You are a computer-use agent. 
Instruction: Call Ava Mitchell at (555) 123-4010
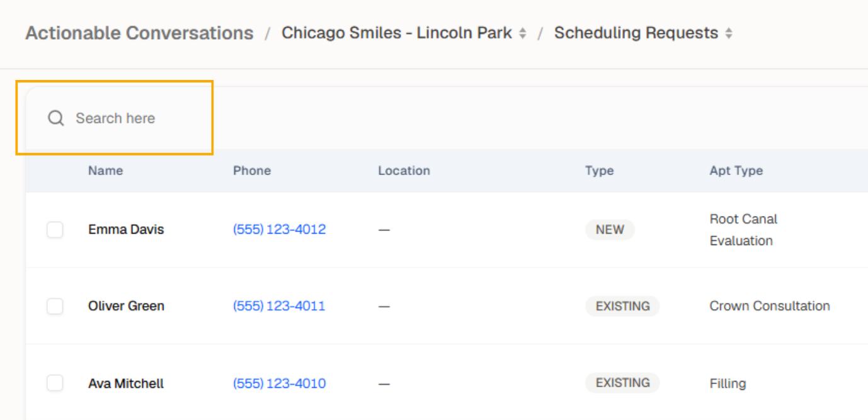279,383
